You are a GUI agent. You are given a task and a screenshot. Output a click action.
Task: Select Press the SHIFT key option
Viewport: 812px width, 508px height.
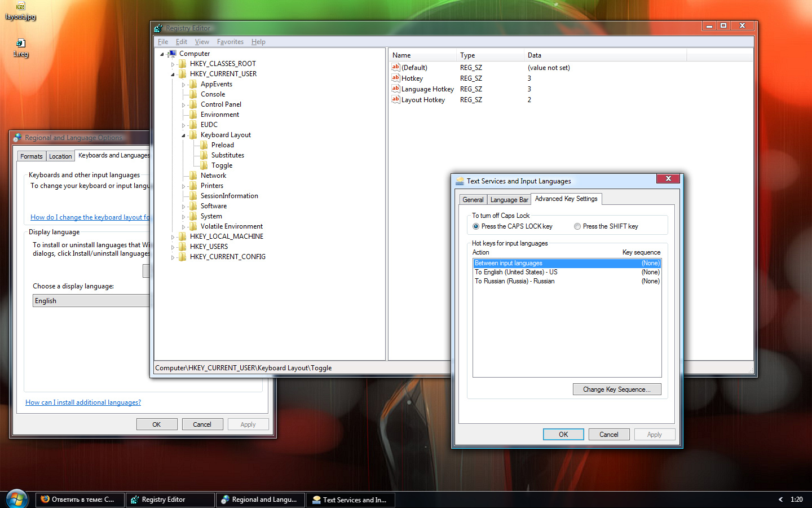(x=577, y=226)
